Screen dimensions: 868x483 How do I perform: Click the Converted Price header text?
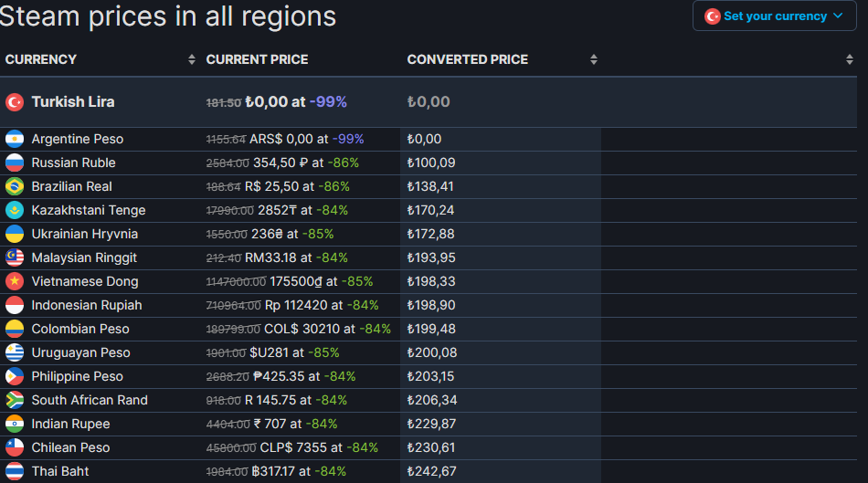pos(467,59)
